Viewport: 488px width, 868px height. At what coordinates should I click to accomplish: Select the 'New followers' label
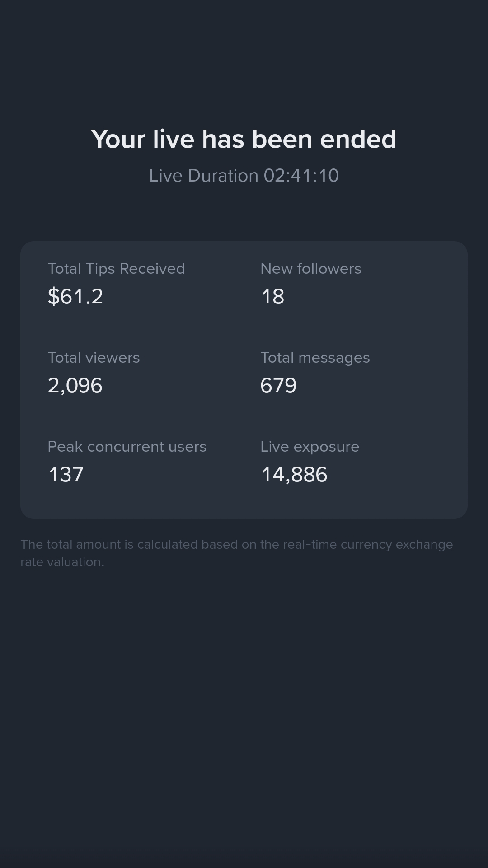pos(311,269)
